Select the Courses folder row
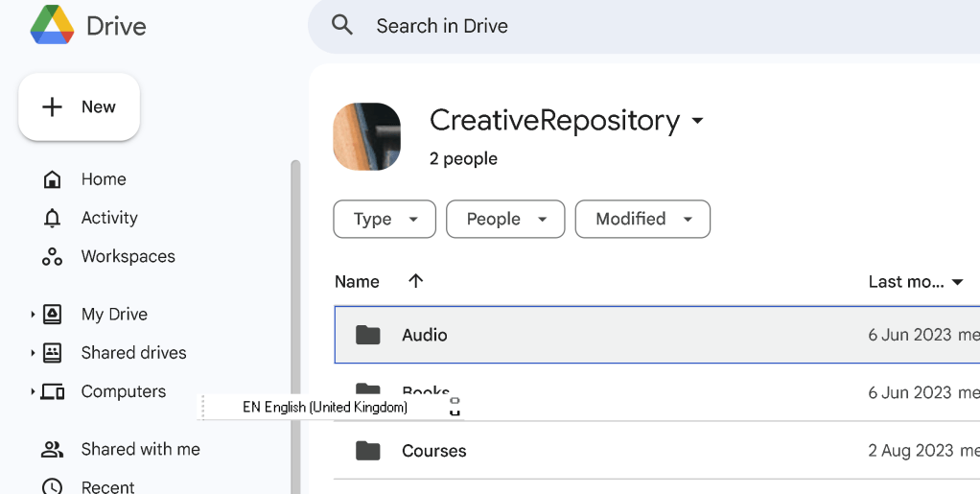The width and height of the screenshot is (980, 494). (x=657, y=450)
